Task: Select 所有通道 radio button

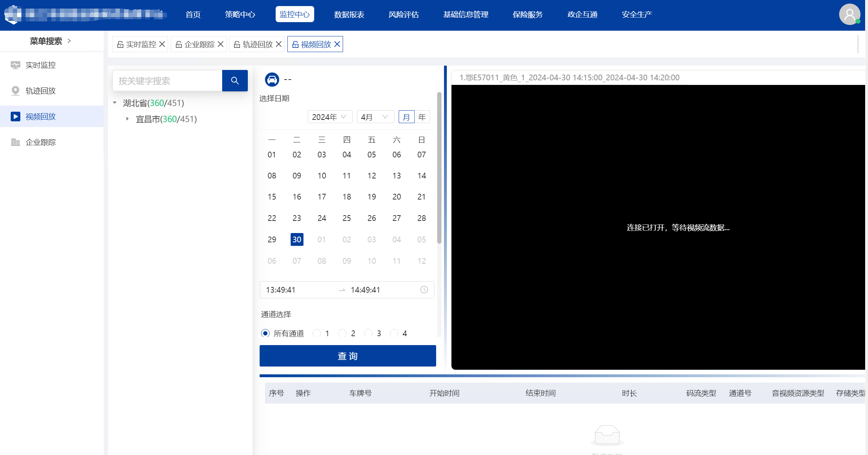Action: pyautogui.click(x=265, y=333)
